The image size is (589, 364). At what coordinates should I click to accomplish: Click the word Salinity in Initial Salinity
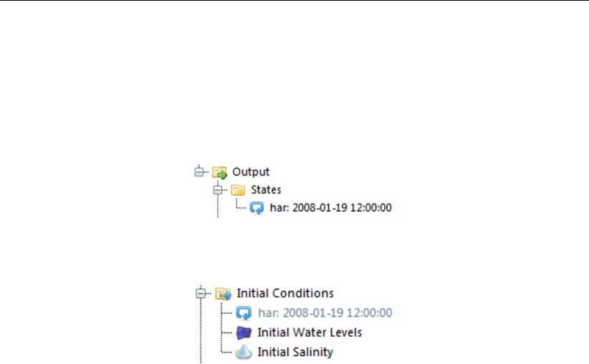[315, 353]
